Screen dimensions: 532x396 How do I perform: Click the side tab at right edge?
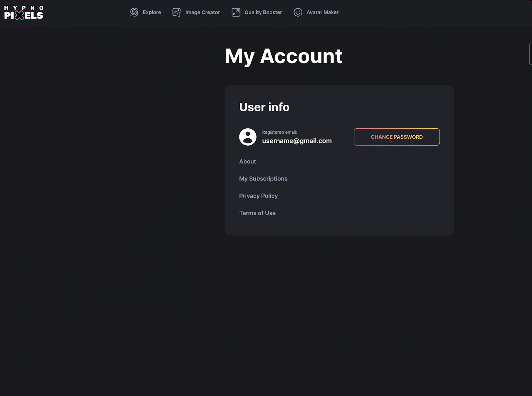pyautogui.click(x=530, y=54)
